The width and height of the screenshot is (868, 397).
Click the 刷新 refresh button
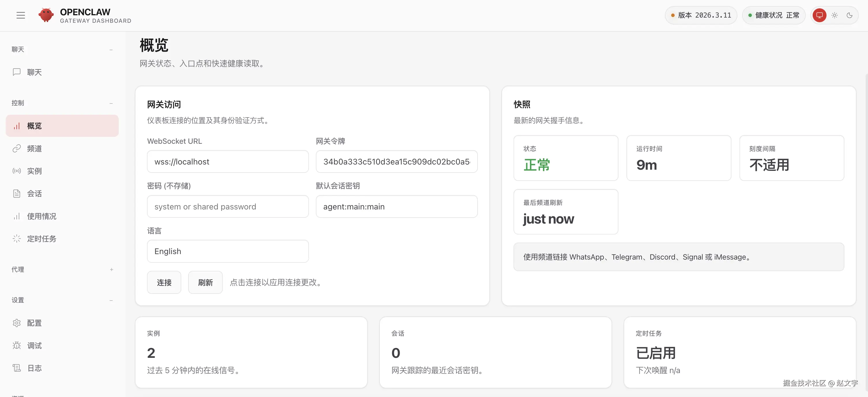(x=205, y=282)
